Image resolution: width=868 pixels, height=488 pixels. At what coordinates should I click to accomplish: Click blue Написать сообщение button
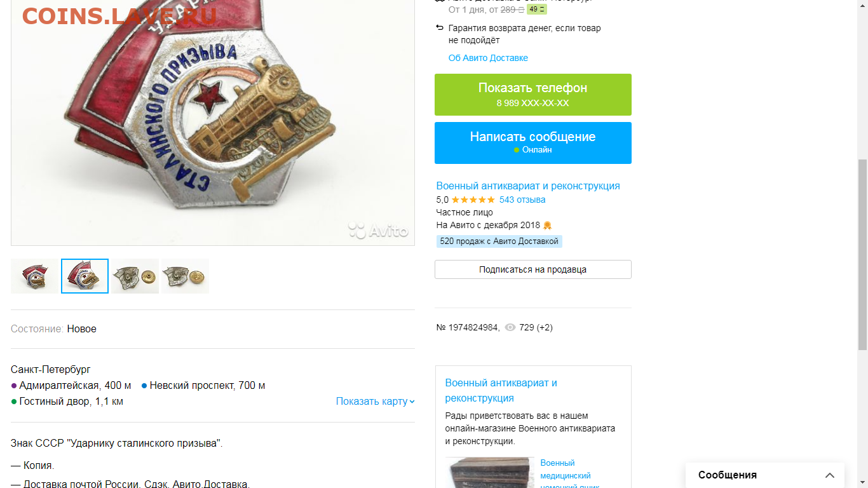pos(533,143)
